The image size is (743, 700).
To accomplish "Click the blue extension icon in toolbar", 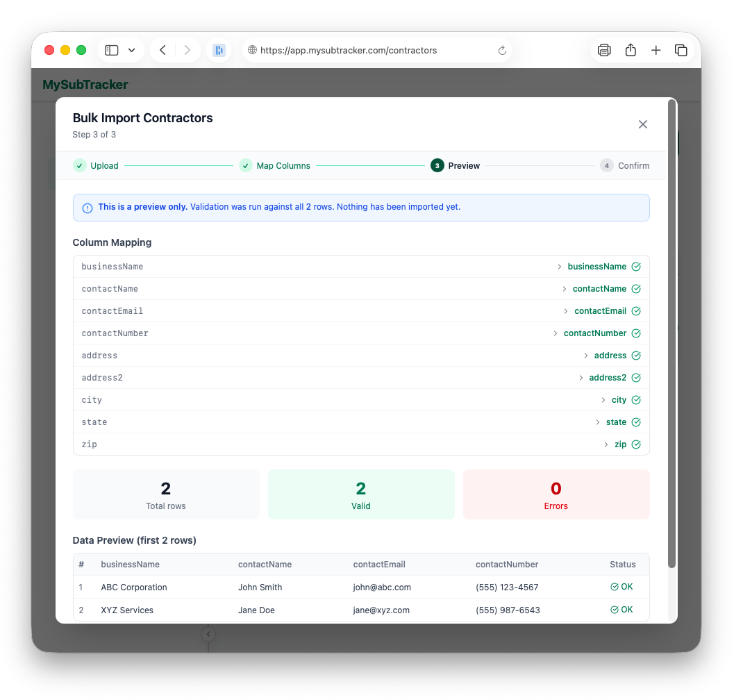I will click(x=219, y=50).
